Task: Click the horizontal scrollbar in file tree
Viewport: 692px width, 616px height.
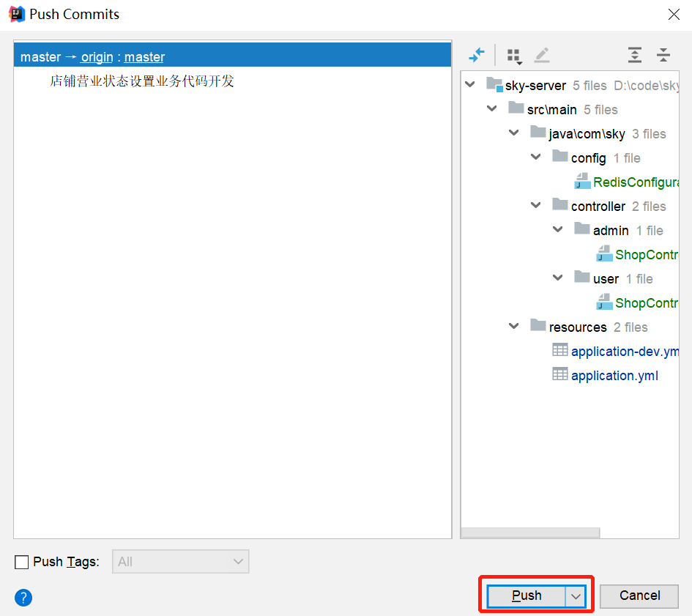Action: coord(531,533)
